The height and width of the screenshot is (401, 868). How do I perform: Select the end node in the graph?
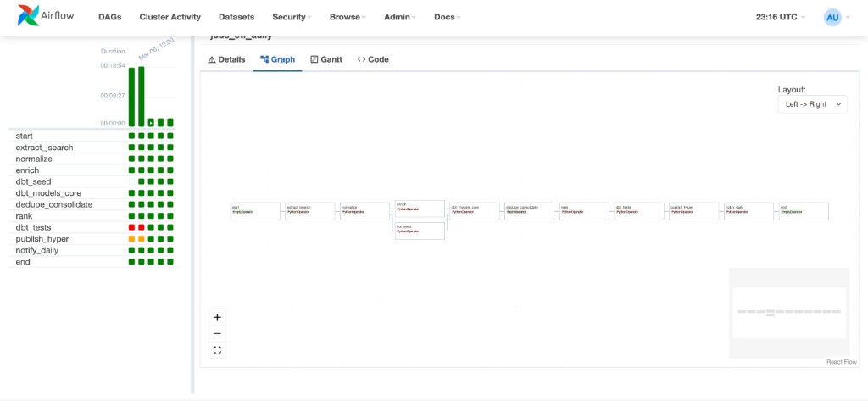click(x=804, y=211)
